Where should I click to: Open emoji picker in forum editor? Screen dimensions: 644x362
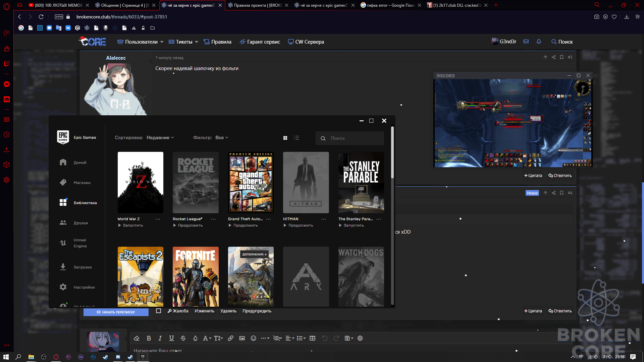pos(253,338)
